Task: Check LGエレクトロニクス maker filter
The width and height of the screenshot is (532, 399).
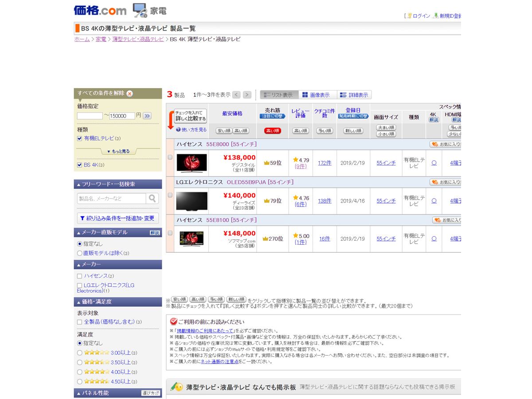Action: (x=79, y=286)
